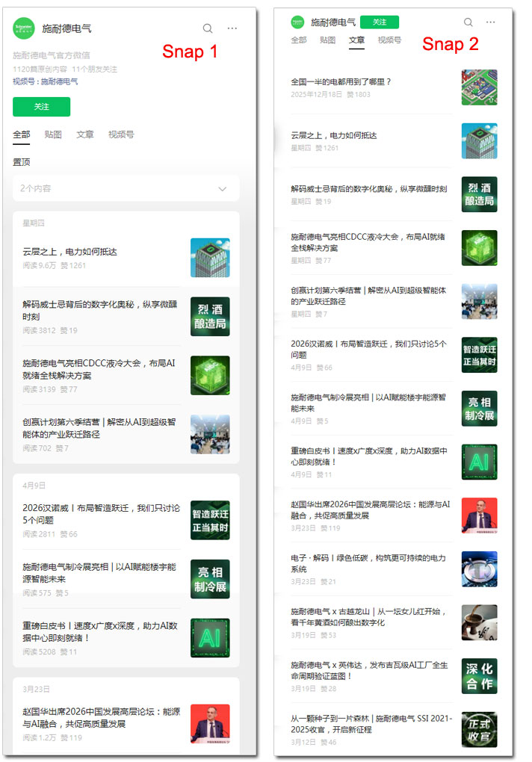532x762 pixels.
Task: Click the 正式收官 article thumbnail
Action: point(479,729)
